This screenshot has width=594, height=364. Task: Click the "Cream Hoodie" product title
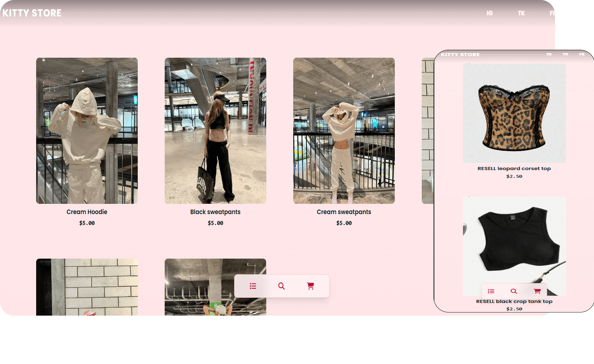point(87,212)
